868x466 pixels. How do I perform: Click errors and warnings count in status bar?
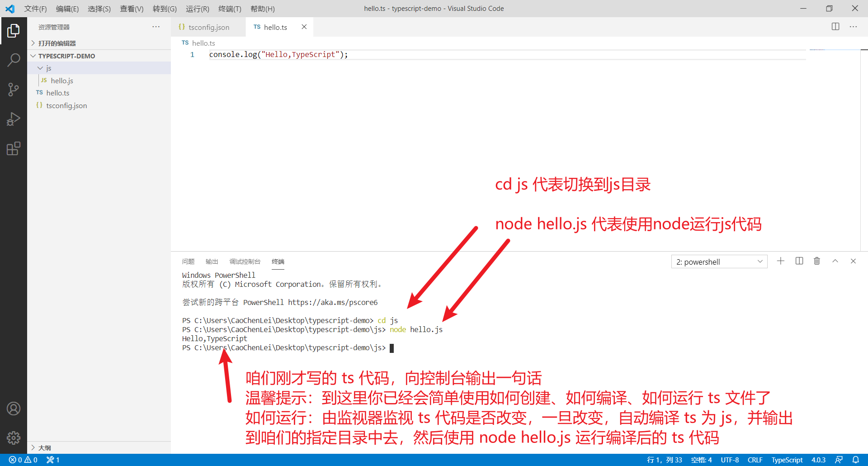[x=23, y=460]
